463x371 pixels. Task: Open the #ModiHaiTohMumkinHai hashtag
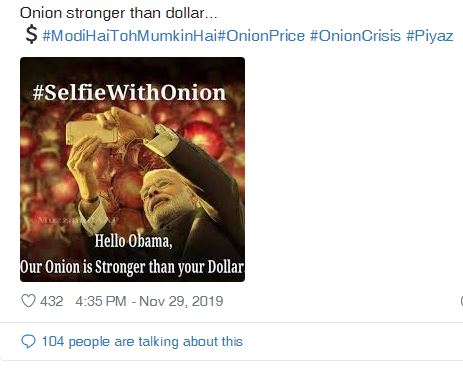130,36
